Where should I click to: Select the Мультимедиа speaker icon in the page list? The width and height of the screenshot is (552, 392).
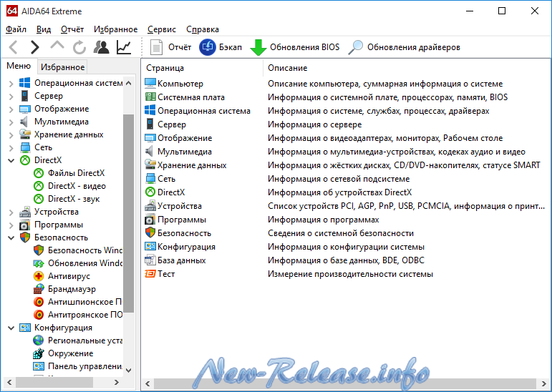(x=150, y=152)
